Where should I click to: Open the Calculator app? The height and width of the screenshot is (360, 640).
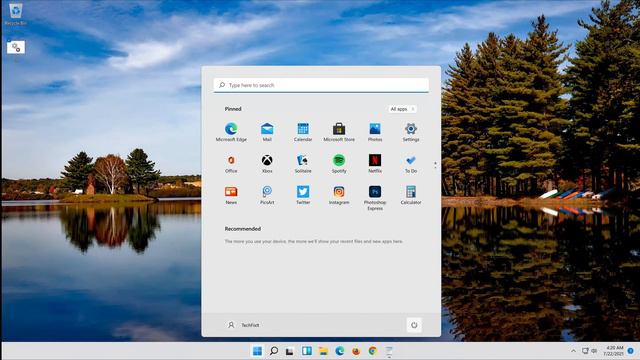point(411,195)
